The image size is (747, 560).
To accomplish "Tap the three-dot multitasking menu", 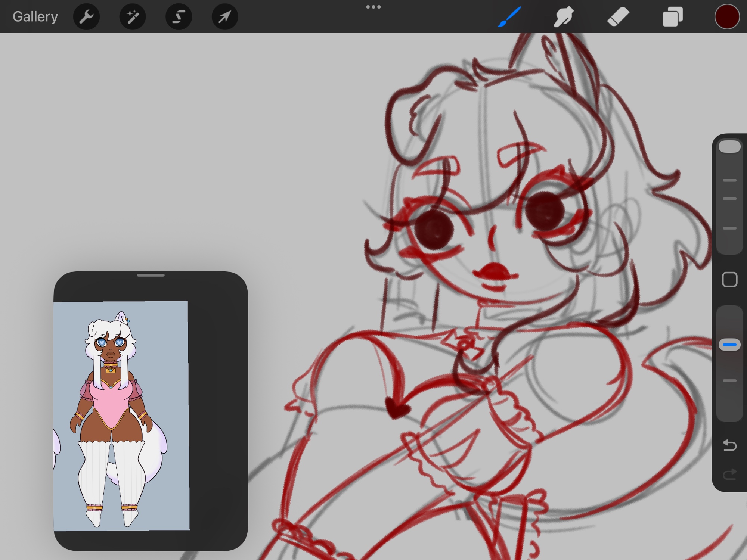I will pyautogui.click(x=373, y=7).
